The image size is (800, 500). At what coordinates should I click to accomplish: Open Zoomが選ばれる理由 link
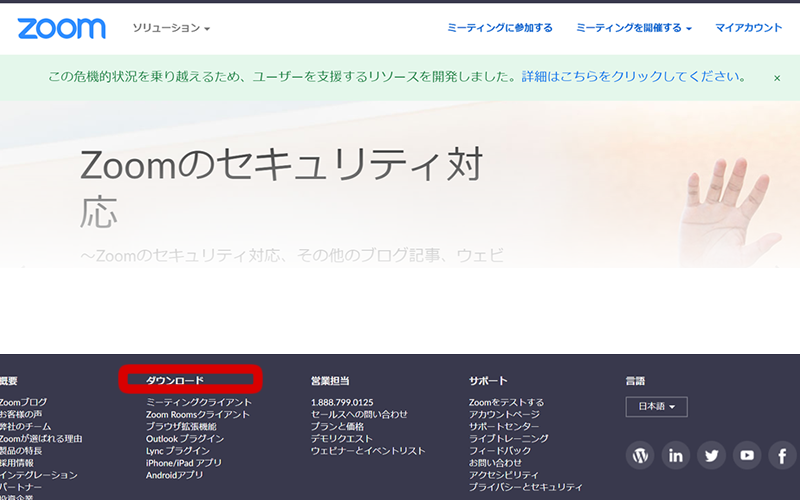pos(41,439)
